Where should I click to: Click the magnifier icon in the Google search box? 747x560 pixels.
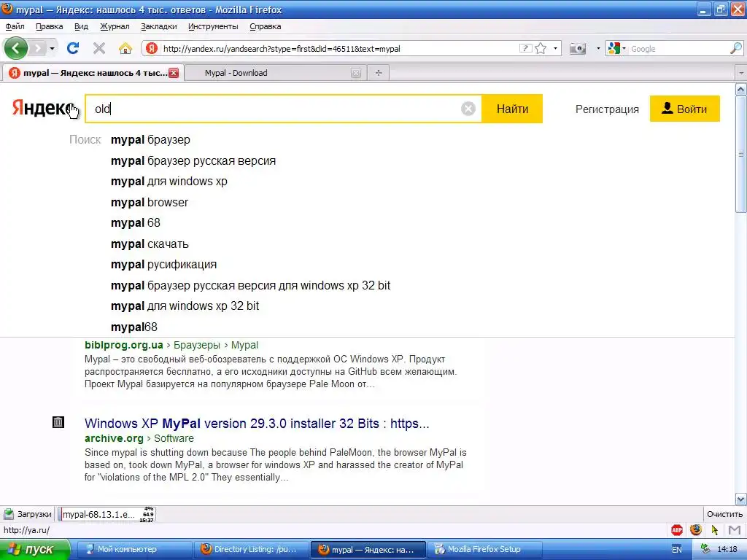click(736, 48)
